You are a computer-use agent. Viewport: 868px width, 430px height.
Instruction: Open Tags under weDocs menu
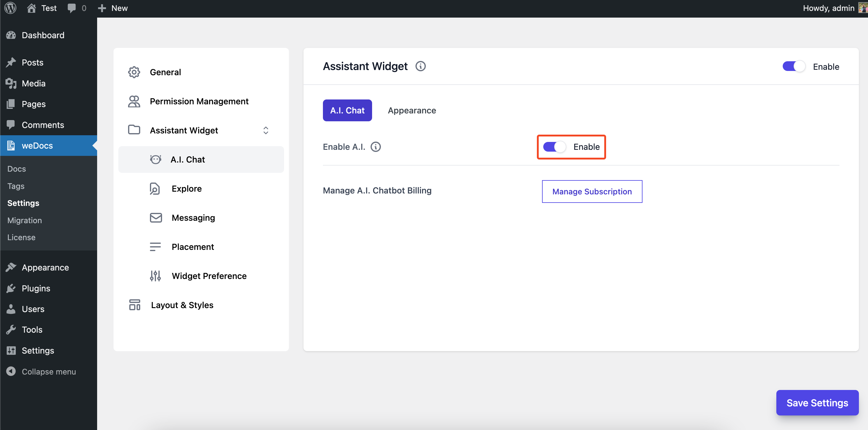pos(16,186)
